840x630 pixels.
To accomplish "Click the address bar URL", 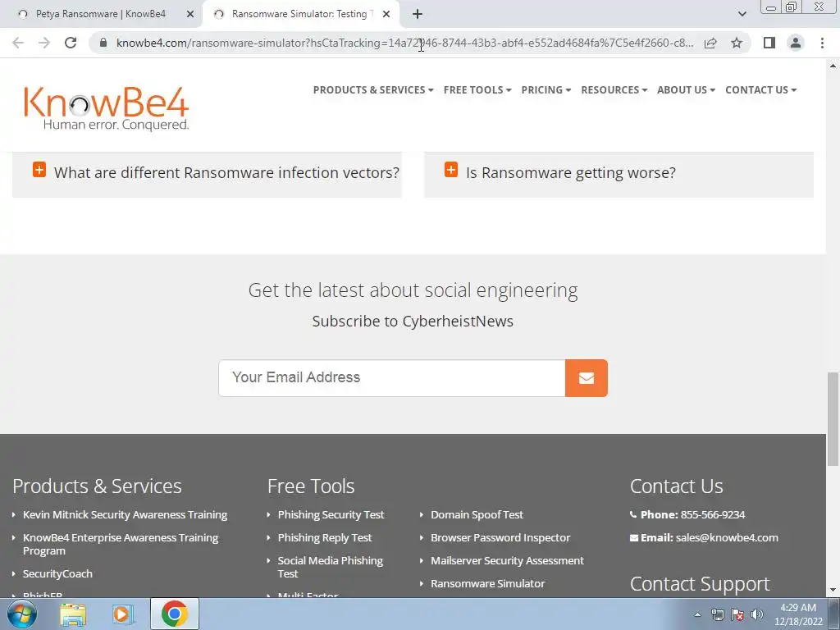I will coord(404,43).
